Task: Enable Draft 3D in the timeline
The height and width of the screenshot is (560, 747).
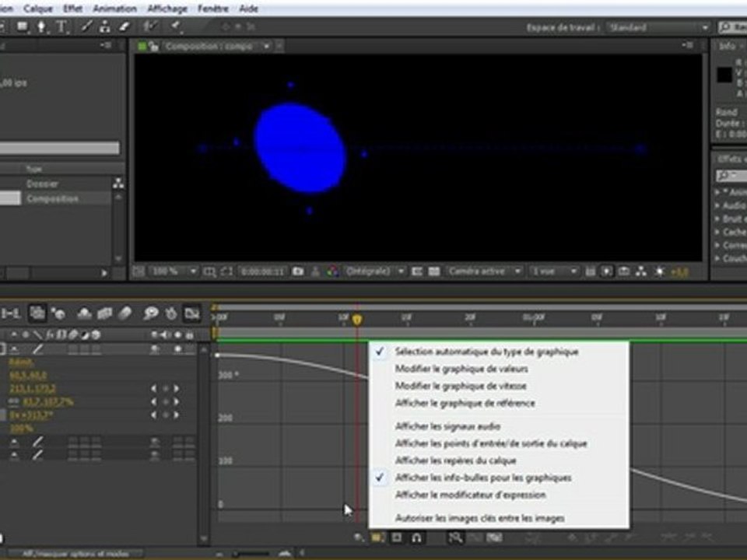Action: 58,313
